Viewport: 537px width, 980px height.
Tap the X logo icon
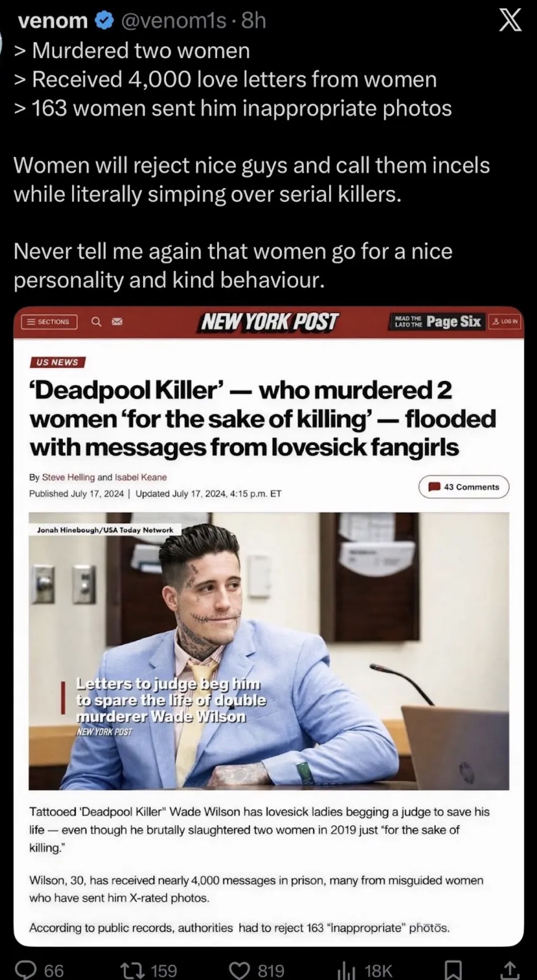(510, 21)
